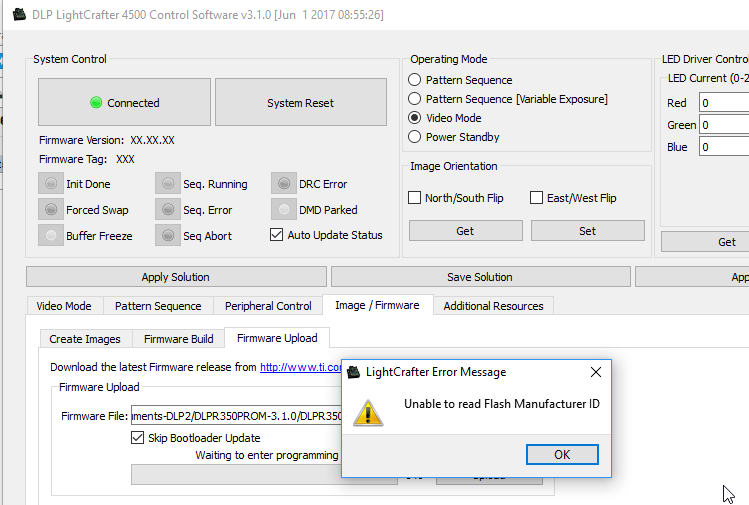Click the Firmware Version XX.XX.XX text
Image resolution: width=749 pixels, height=505 pixels.
tap(152, 140)
